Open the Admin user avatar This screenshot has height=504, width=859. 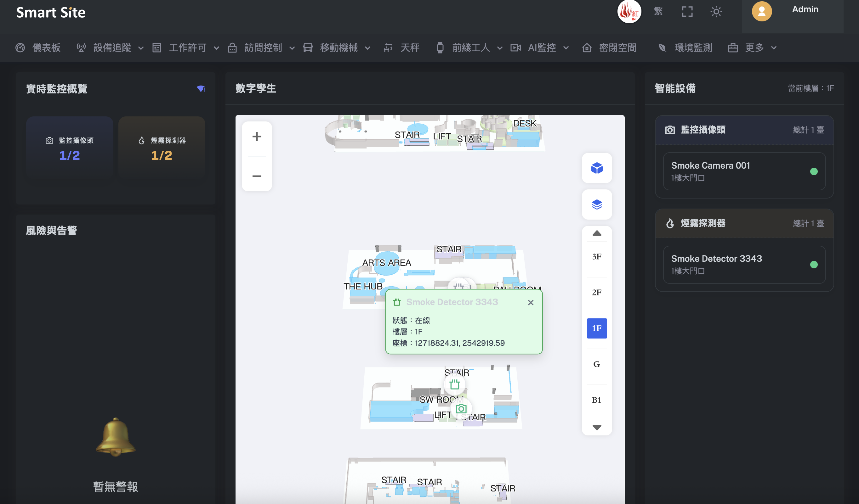point(761,11)
